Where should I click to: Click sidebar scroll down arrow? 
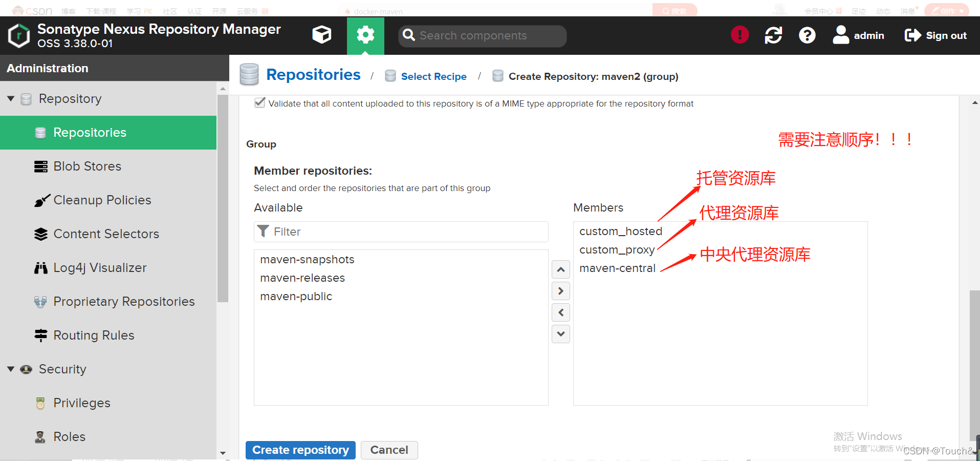tap(223, 453)
